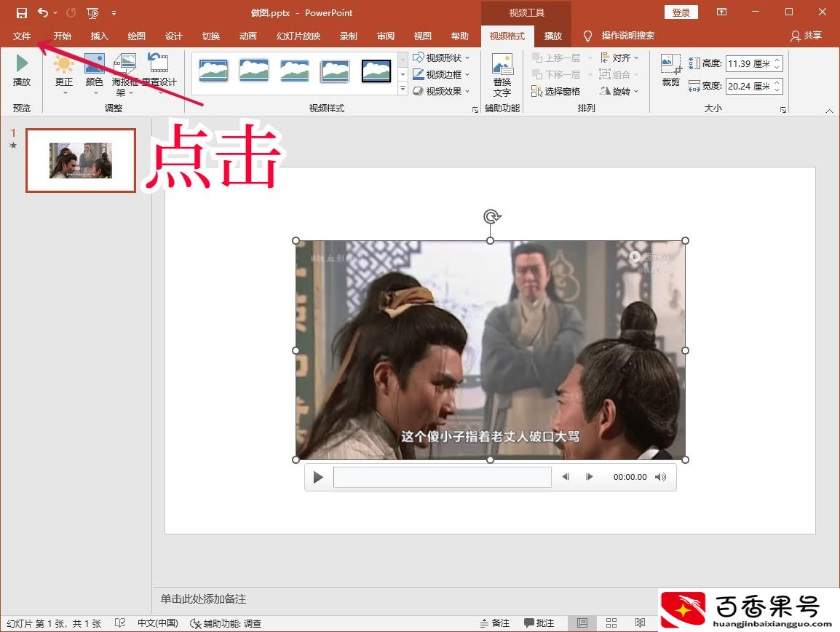Open the 选择窗格 selection pane
Screen dimensions: 840x632
click(x=556, y=91)
